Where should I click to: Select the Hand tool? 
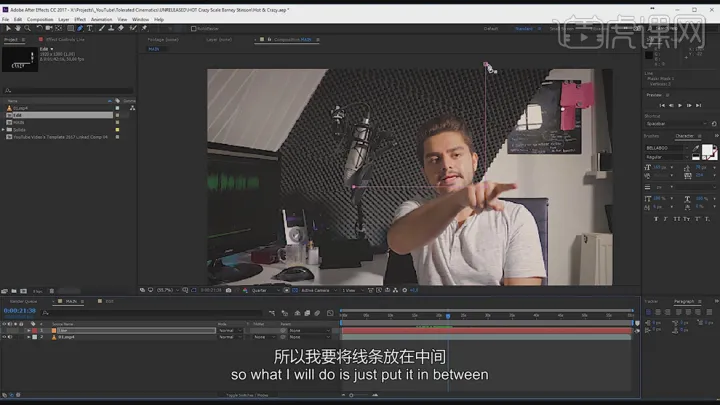click(x=17, y=28)
